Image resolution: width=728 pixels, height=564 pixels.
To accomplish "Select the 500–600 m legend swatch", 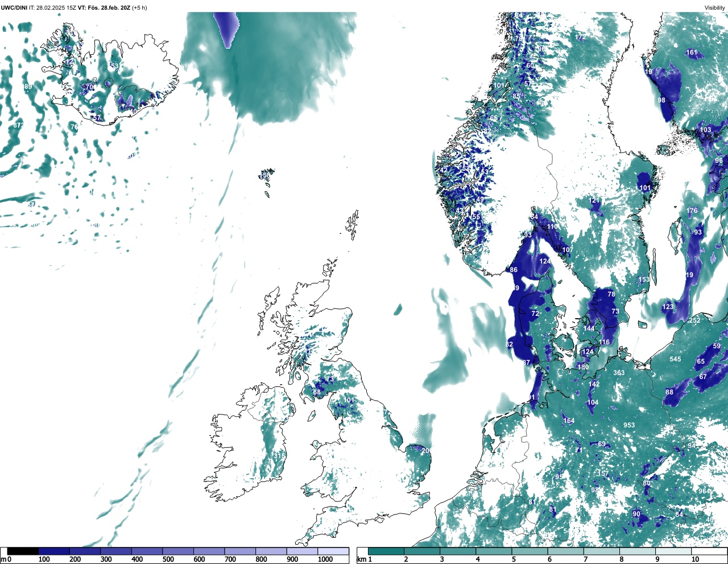I will click(x=178, y=551).
